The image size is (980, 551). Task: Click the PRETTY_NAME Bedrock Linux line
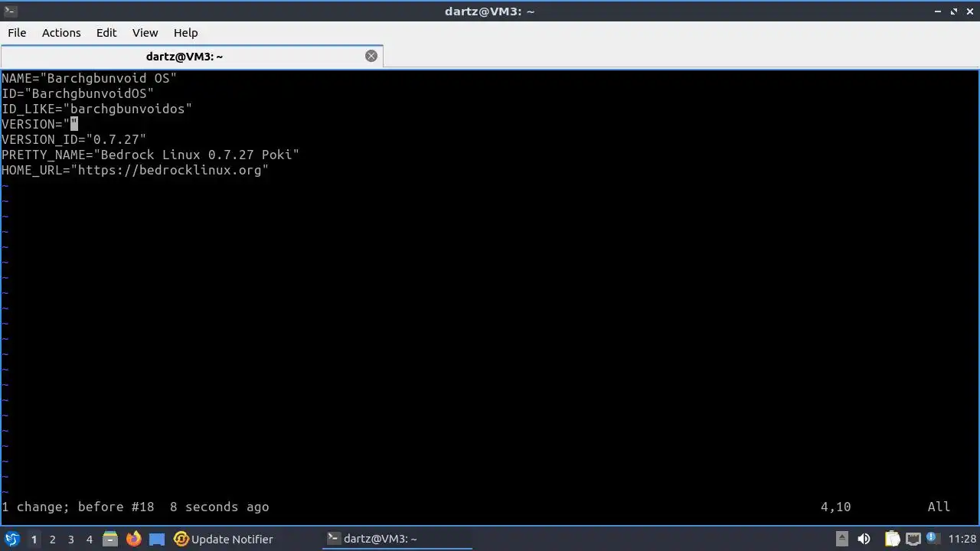150,155
